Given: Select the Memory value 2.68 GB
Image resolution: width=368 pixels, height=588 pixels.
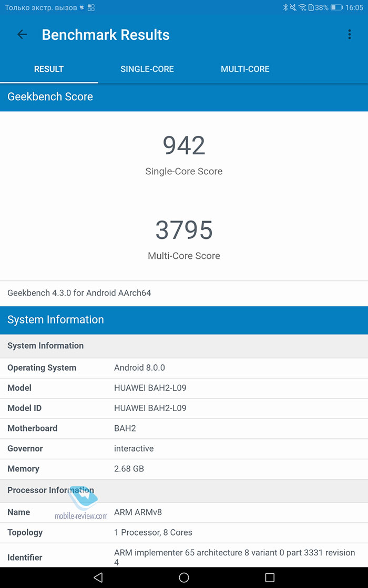Looking at the screenshot, I should click(x=129, y=469).
